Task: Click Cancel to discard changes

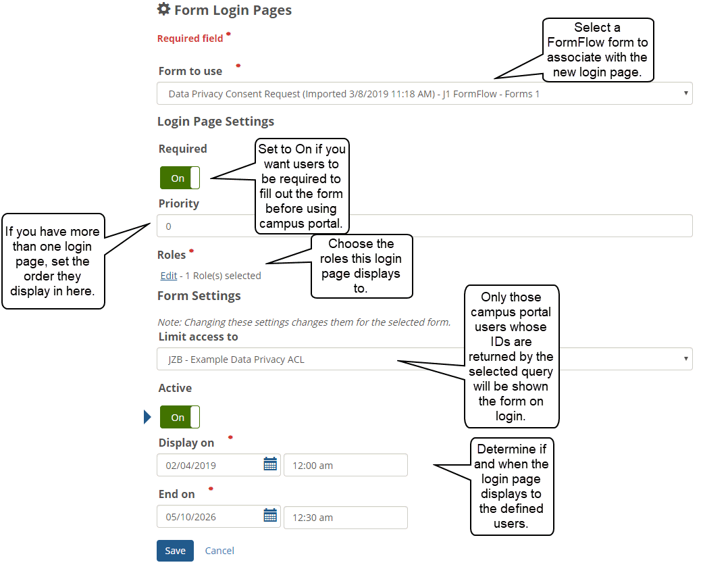Action: (219, 551)
